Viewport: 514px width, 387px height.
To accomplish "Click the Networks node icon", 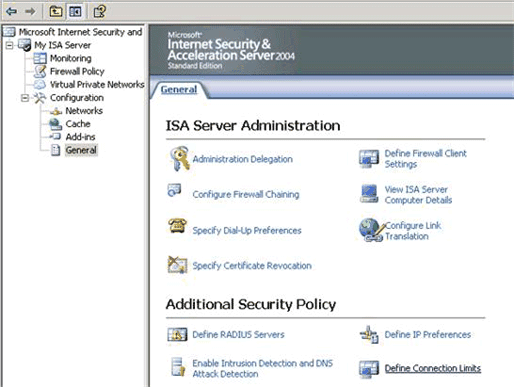I will click(56, 111).
